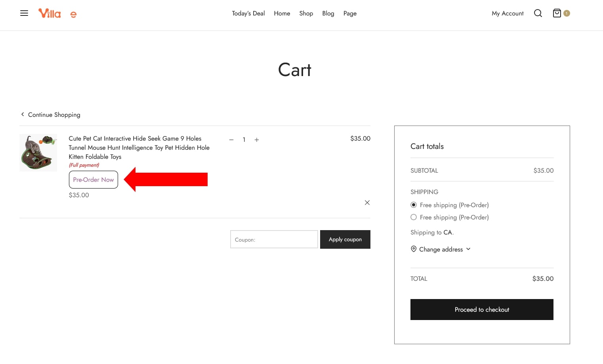Click the Change address chevron arrow
The image size is (603, 364).
tap(468, 249)
